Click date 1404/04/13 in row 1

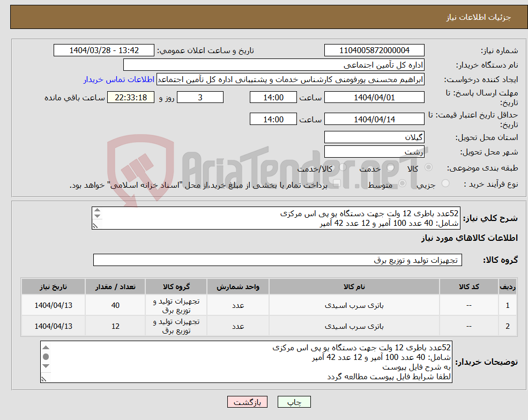pos(53,305)
